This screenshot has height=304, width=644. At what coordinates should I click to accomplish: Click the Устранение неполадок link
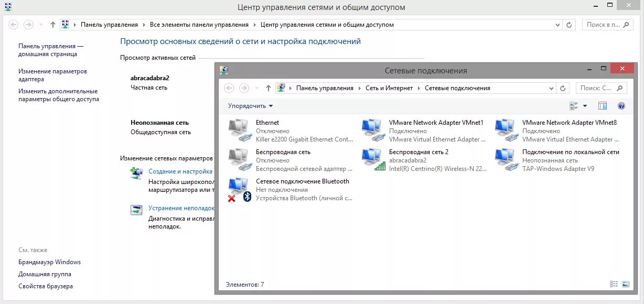(181, 208)
